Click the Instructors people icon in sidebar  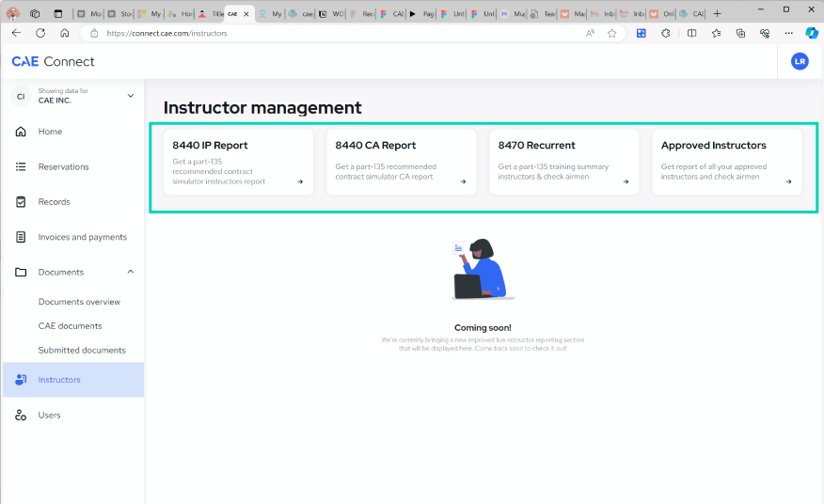[x=21, y=380]
